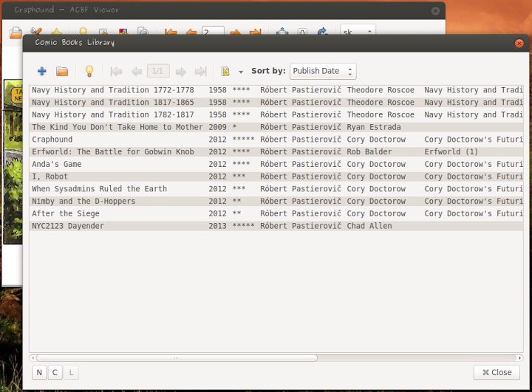Jump to last library page arrow
The image size is (532, 392).
point(201,72)
